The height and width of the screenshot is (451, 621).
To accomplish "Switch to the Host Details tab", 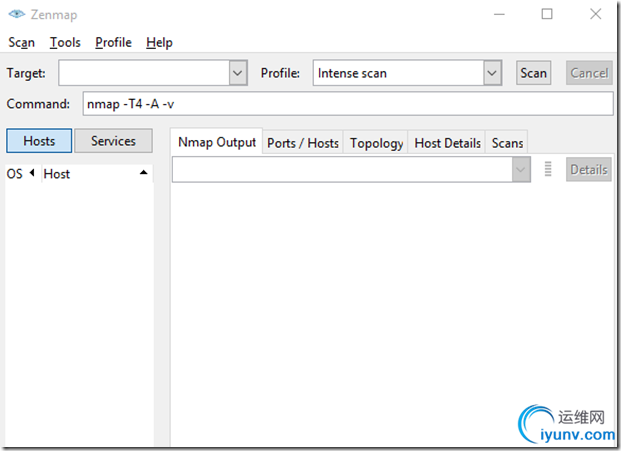I will point(447,143).
